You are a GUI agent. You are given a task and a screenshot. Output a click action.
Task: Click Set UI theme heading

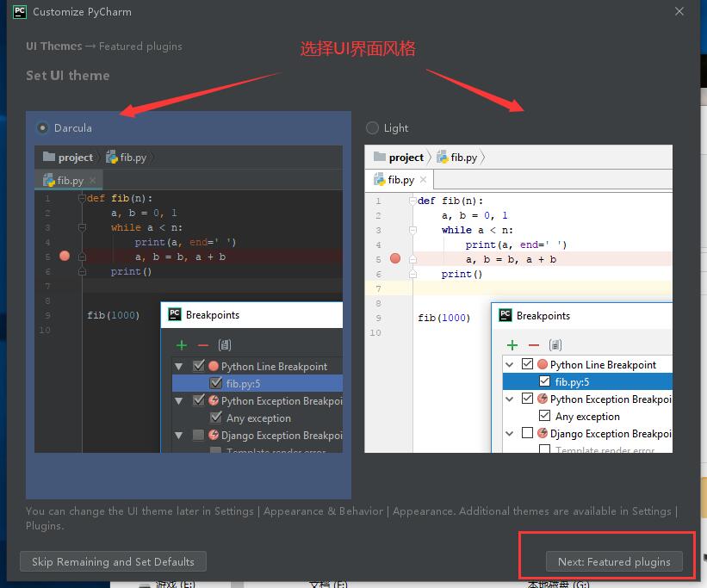point(68,75)
